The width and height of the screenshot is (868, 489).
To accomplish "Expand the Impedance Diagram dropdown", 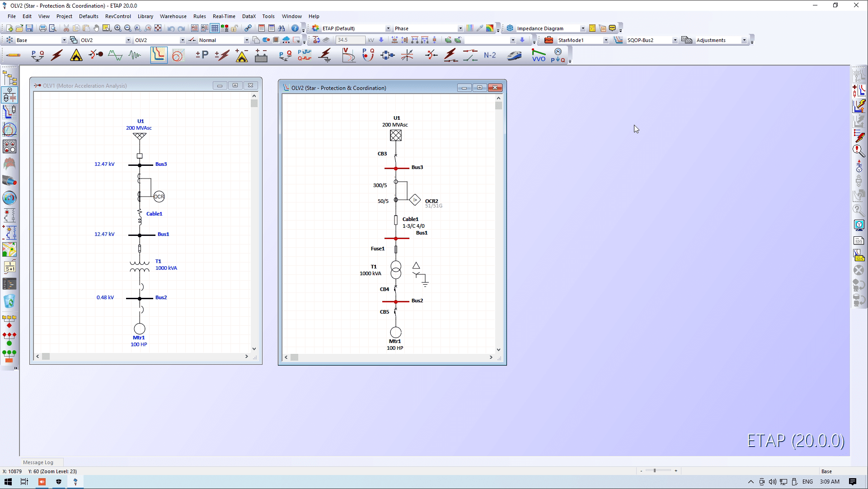I will pyautogui.click(x=583, y=28).
